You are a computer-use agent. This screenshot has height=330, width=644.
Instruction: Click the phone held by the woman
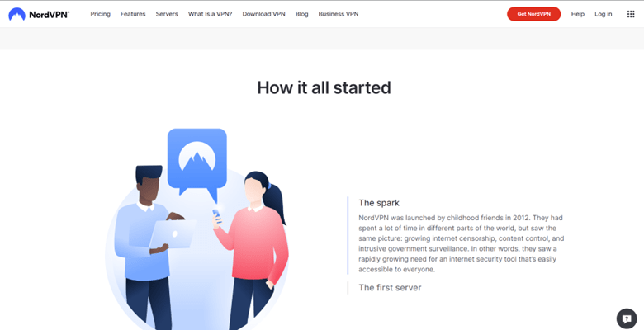(217, 216)
